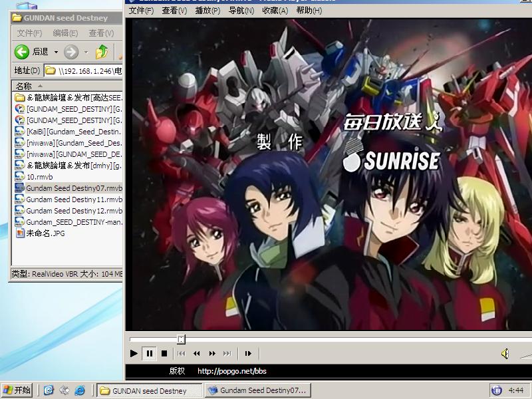This screenshot has width=532, height=399.
Task: Click icon of the 10.rmvb file
Action: (x=20, y=177)
